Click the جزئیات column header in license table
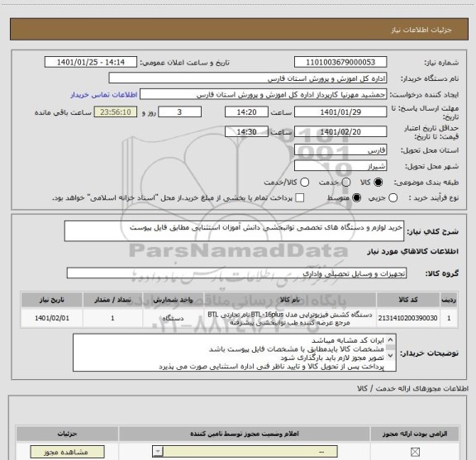The image size is (476, 460). click(x=68, y=434)
